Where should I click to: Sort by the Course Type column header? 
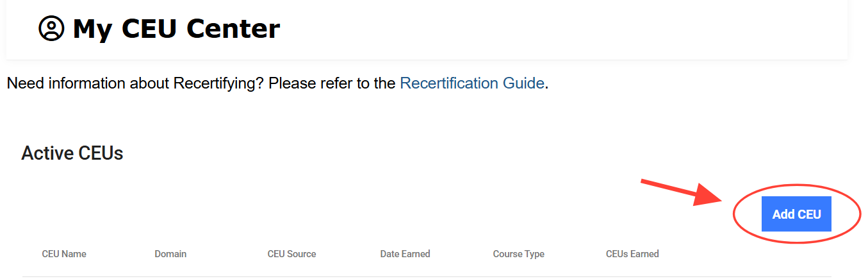coord(518,254)
